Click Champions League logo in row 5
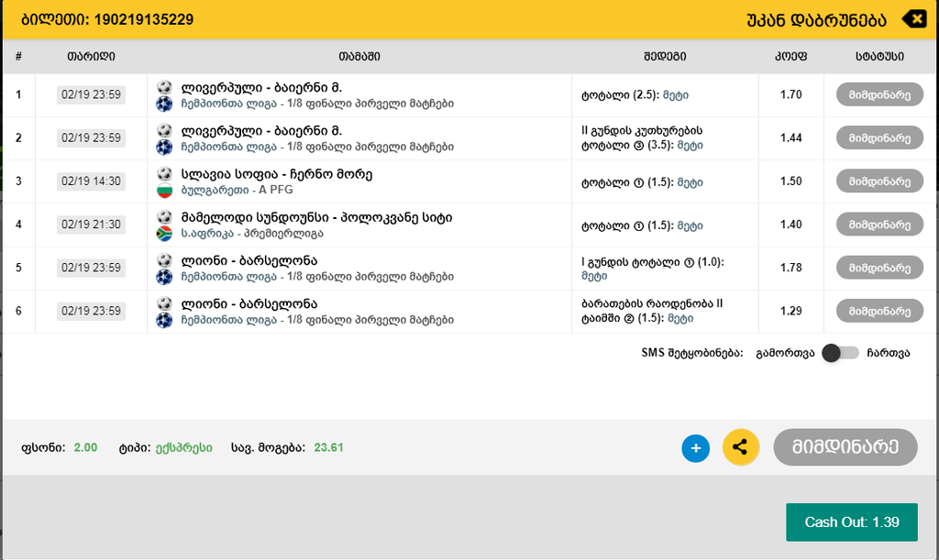The height and width of the screenshot is (560, 939). point(164,277)
